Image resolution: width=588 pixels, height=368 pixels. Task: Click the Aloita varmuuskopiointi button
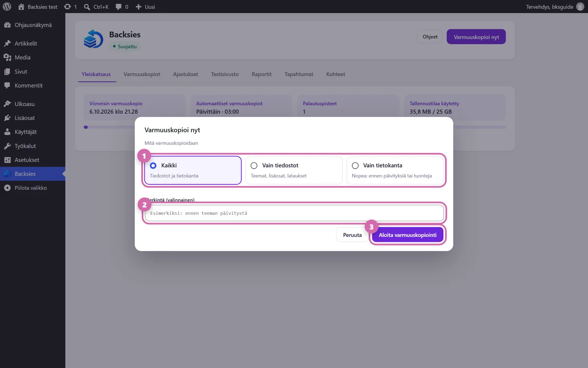(x=407, y=235)
